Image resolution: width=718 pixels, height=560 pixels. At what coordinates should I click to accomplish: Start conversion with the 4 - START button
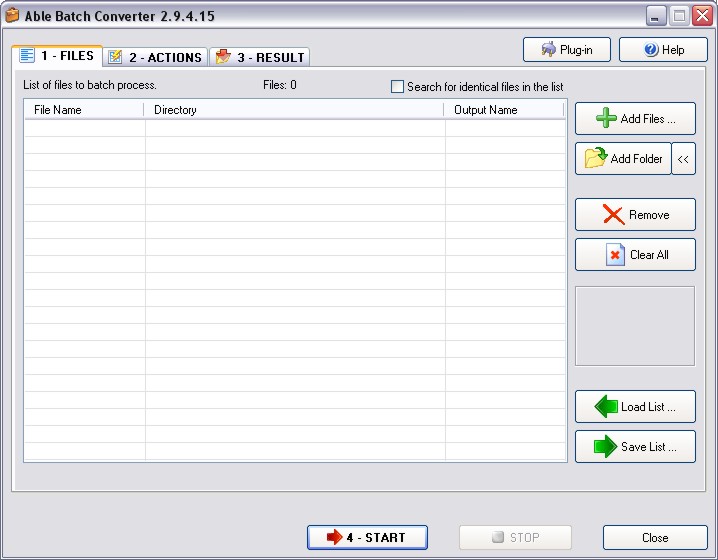[367, 537]
